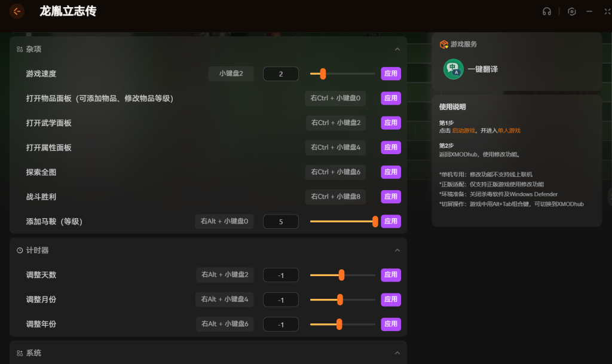
Task: Click the game services box icon
Action: [x=443, y=44]
